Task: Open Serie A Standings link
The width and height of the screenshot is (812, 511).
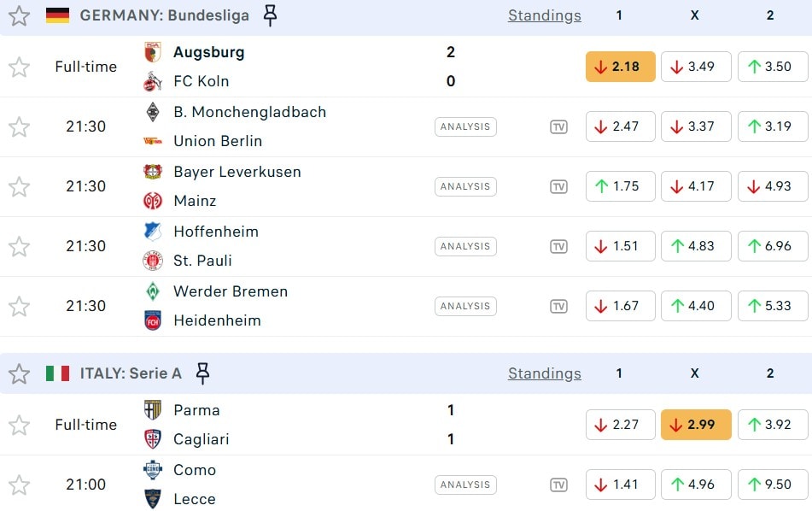Action: 544,373
